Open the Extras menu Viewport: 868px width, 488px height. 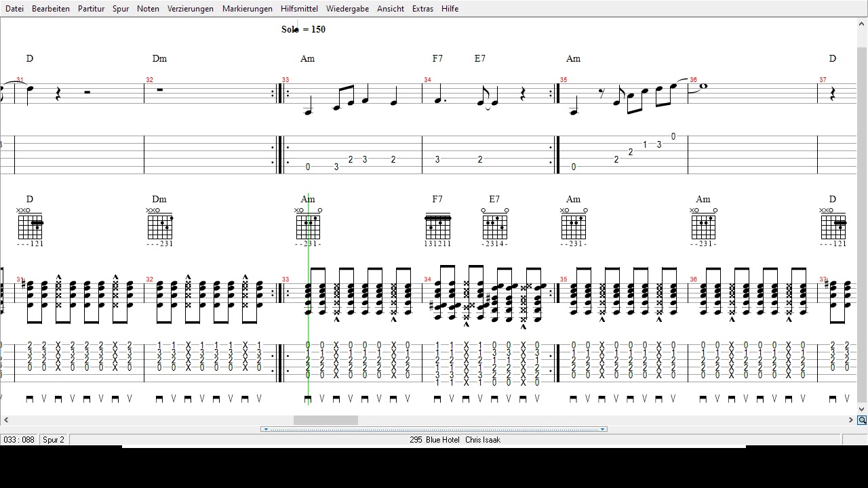click(x=422, y=9)
